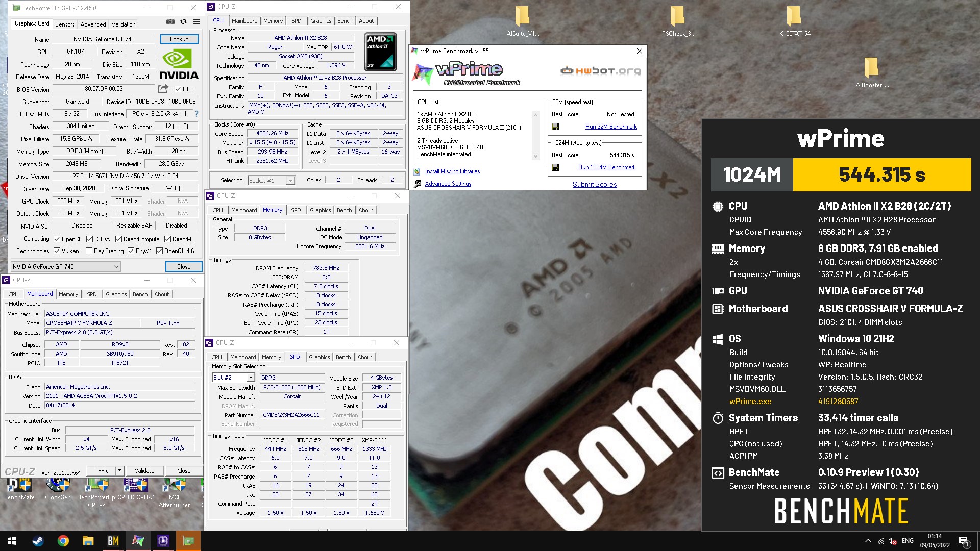Click the Steam taskbar icon

click(38, 541)
